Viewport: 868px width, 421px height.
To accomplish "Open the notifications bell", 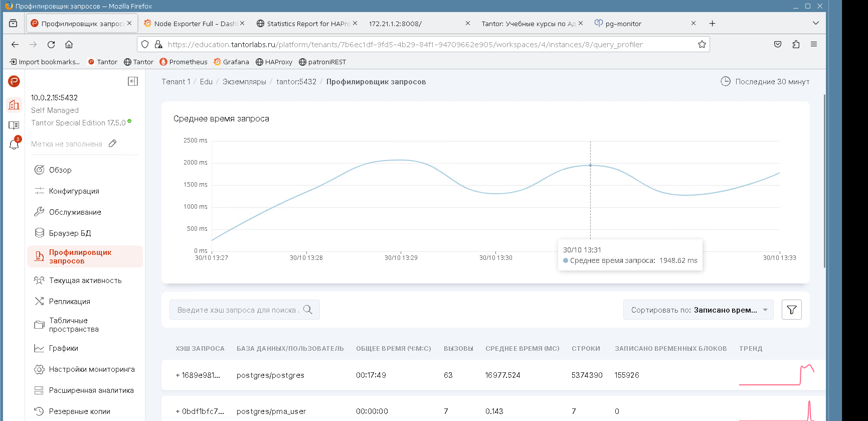I will click(14, 145).
